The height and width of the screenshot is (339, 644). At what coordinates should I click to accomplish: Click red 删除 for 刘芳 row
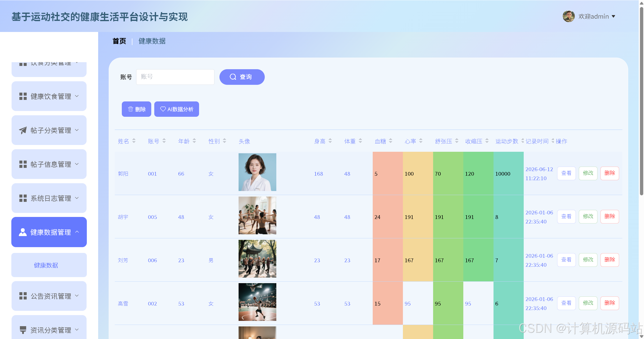pos(610,260)
